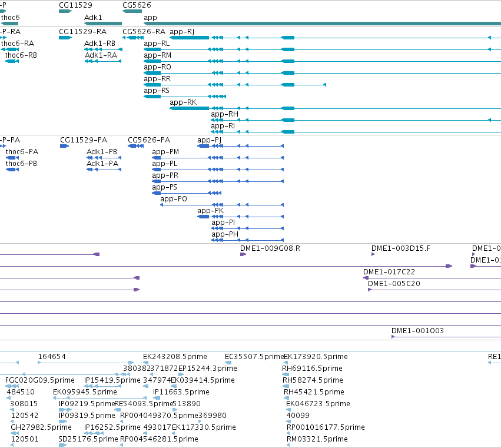Select protein app-PH
Screen dimensions: 501x448
click(x=225, y=234)
